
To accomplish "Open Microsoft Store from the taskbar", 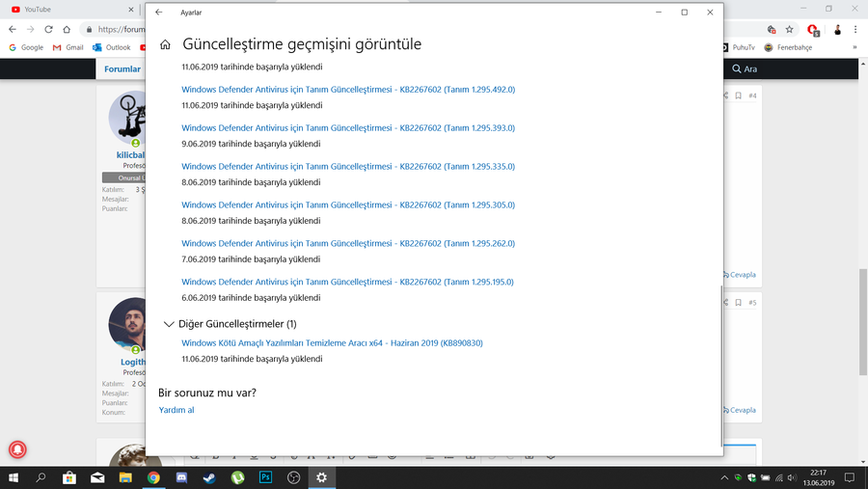I will 69,477.
